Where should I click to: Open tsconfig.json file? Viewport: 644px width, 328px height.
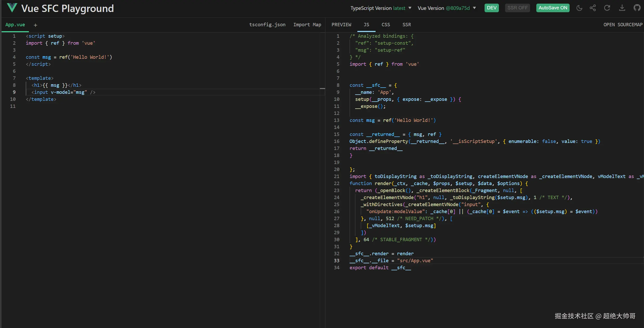pos(267,25)
